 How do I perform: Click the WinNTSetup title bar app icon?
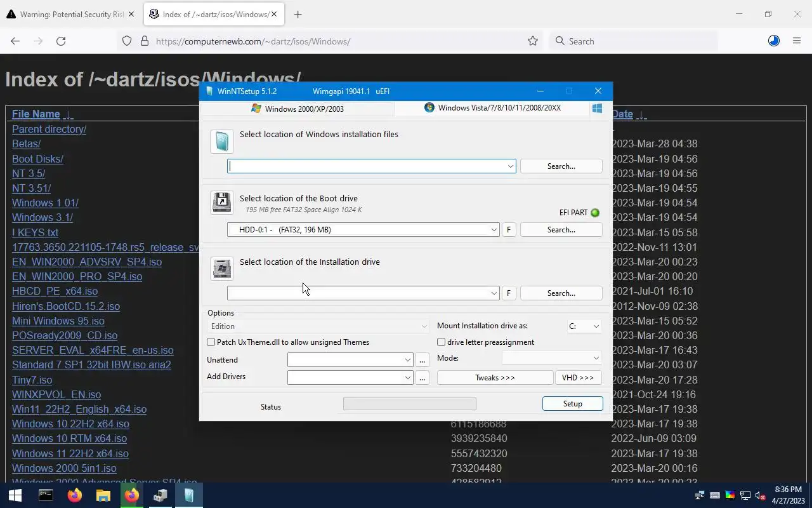pos(209,91)
